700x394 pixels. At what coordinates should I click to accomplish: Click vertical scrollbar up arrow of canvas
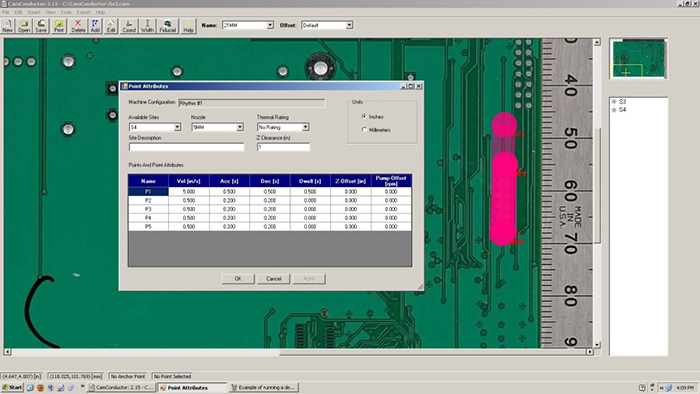[597, 42]
